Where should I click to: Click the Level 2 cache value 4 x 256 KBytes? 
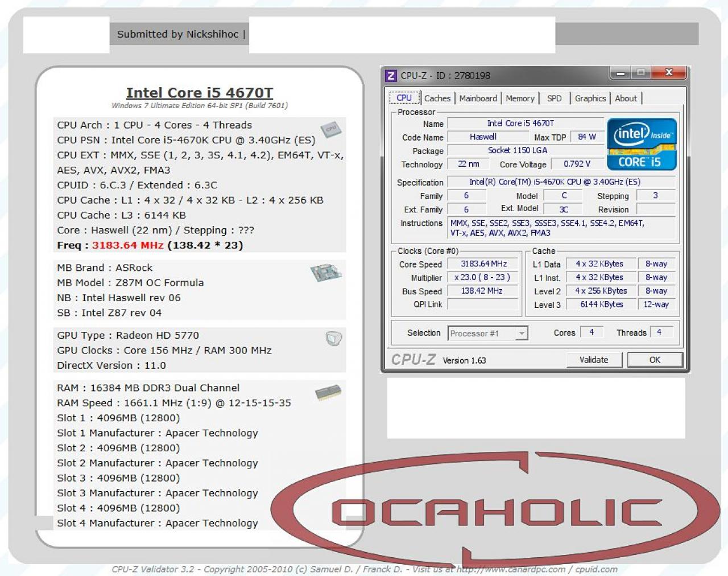601,291
